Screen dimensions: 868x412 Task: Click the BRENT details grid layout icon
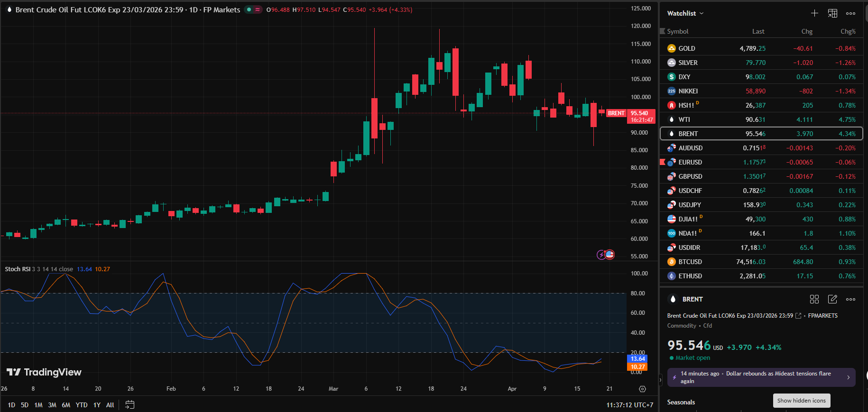click(814, 299)
